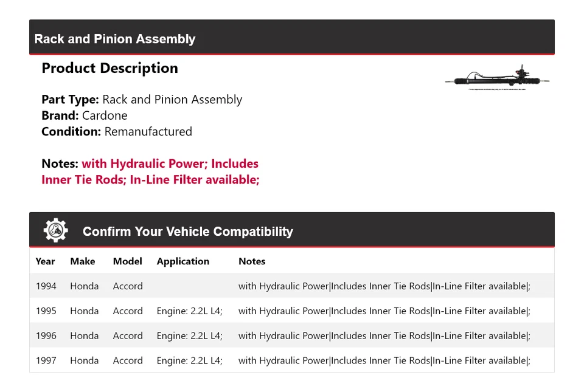Click the Rack and Pinion Assembly header title
Viewport: 584px width, 392px height.
pos(115,39)
